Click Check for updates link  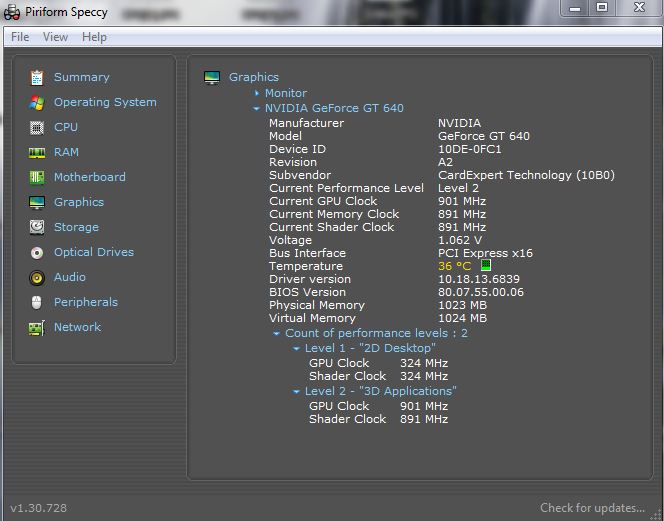coord(592,507)
